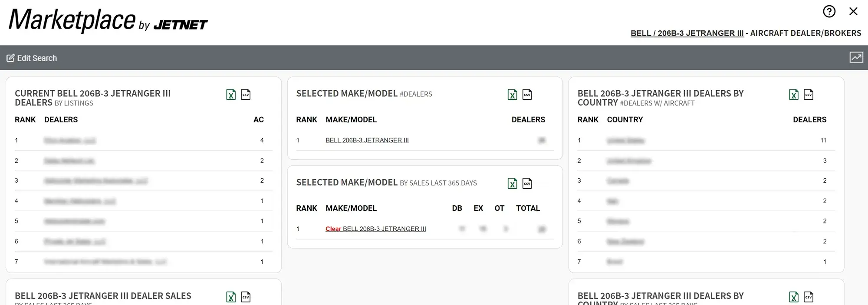Open the rank 1 dealer in listings table
Screen dimensions: 868x305
(69, 141)
